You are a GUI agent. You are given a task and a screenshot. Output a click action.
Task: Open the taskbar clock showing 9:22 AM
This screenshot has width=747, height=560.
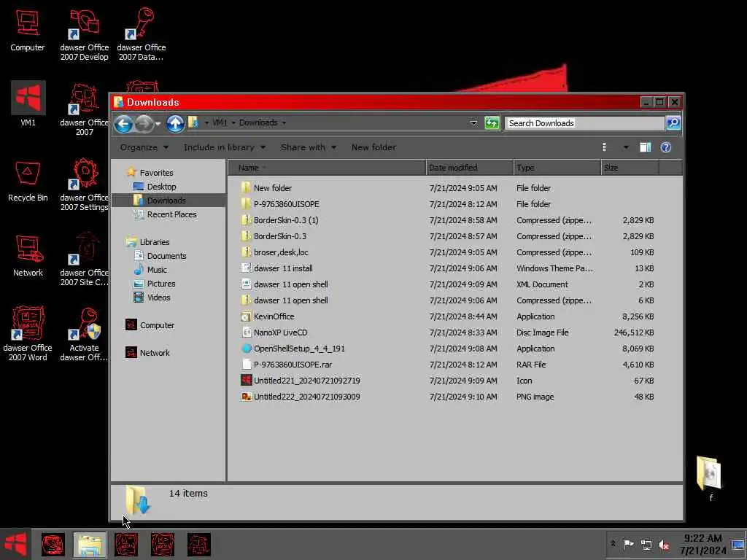[703, 544]
